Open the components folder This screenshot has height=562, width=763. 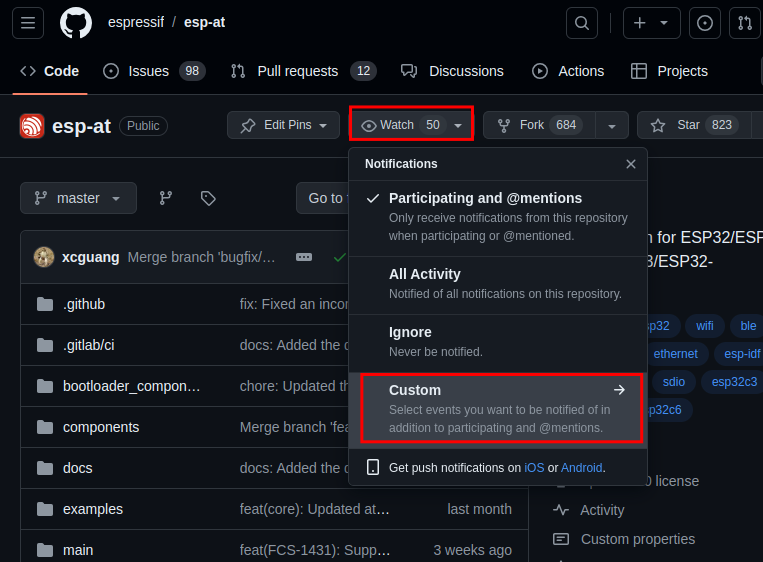(x=101, y=427)
